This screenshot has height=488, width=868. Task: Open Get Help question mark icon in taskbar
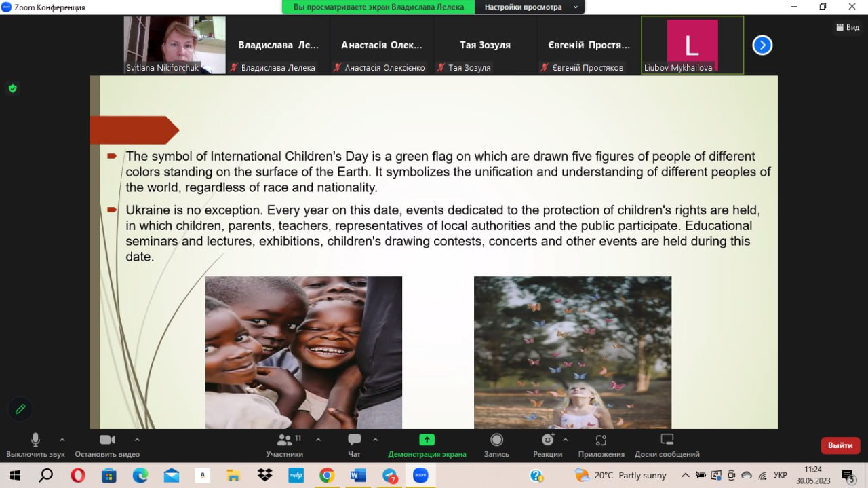(x=536, y=475)
